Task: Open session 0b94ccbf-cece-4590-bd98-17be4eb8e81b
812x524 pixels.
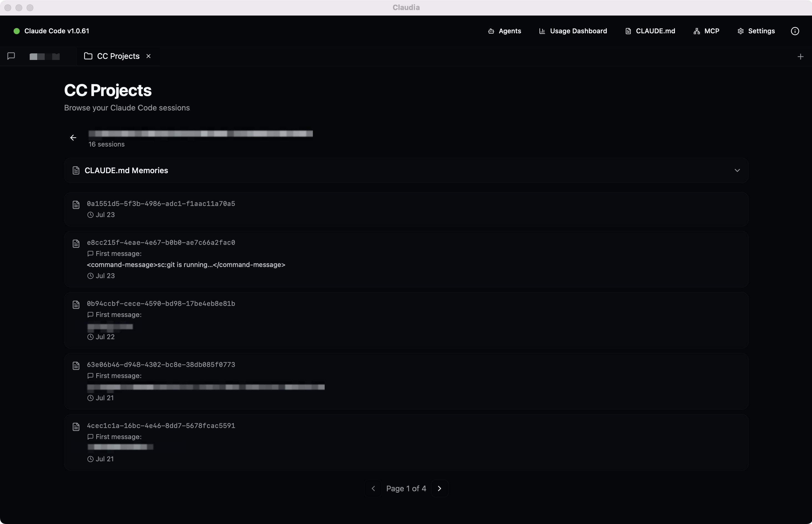Action: coord(406,320)
